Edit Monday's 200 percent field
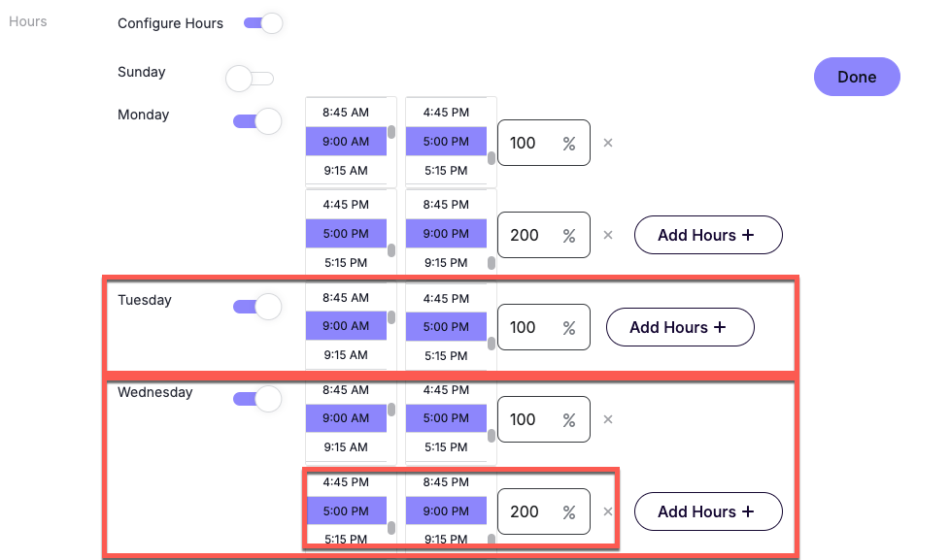Image resolution: width=950 pixels, height=560 pixels. 543,235
